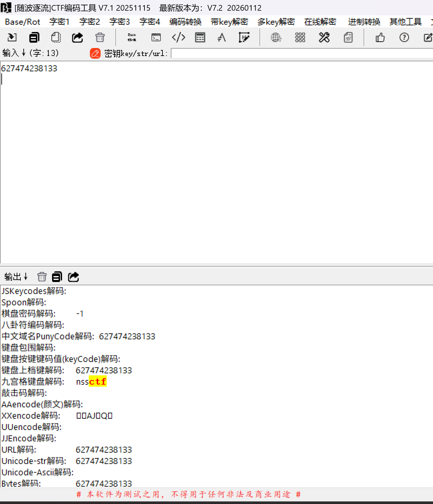Click the Base64 icon in the toolbar
The height and width of the screenshot is (504, 433).
[x=132, y=37]
